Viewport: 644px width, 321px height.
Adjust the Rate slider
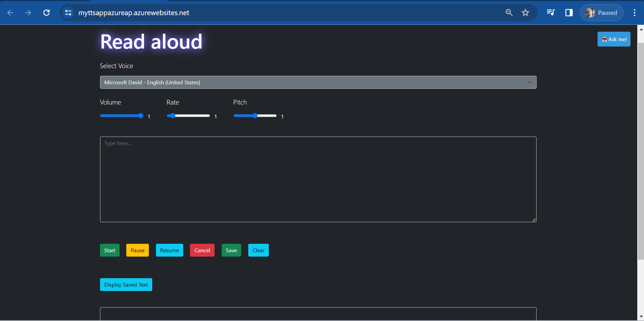point(188,116)
